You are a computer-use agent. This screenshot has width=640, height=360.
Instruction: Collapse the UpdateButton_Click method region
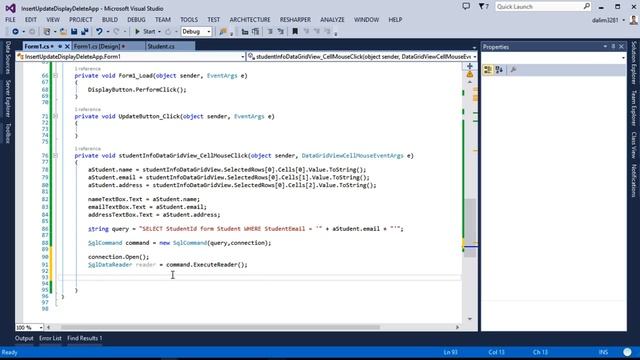click(55, 116)
